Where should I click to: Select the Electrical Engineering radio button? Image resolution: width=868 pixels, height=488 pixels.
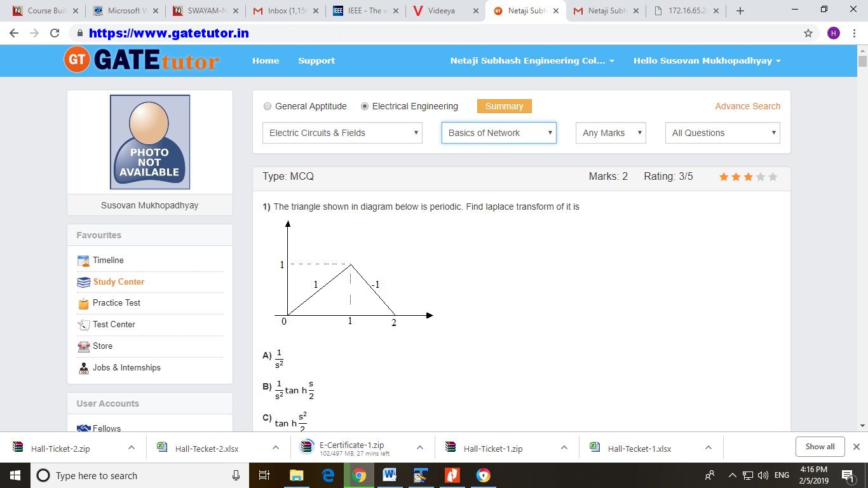click(x=365, y=106)
